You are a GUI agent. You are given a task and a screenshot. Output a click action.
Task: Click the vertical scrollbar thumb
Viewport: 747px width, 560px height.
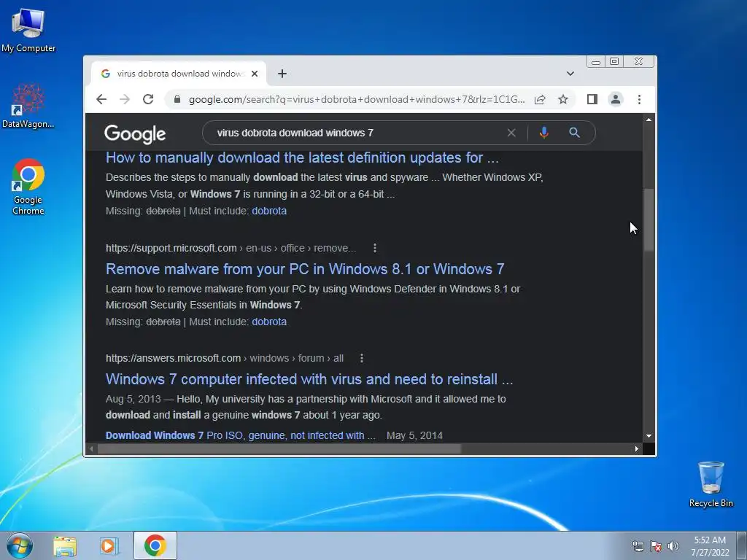coord(649,219)
